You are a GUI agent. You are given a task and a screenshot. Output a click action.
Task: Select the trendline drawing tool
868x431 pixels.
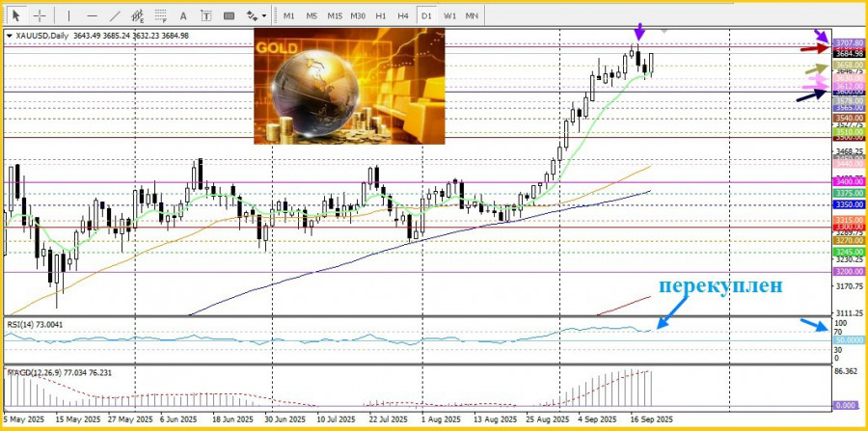pyautogui.click(x=115, y=15)
